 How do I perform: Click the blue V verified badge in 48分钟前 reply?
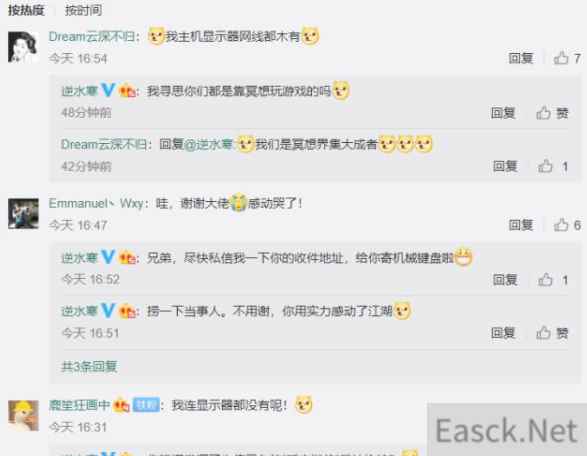[x=108, y=91]
